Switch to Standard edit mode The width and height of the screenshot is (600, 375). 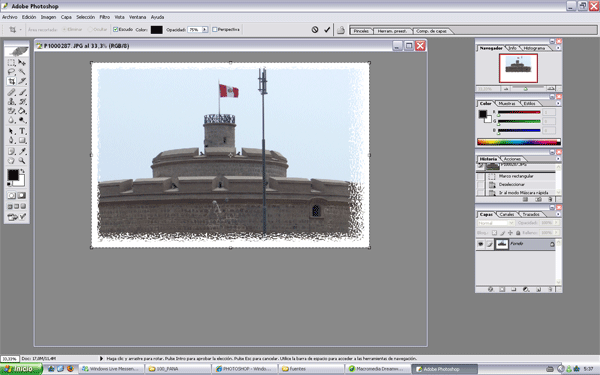coord(11,196)
